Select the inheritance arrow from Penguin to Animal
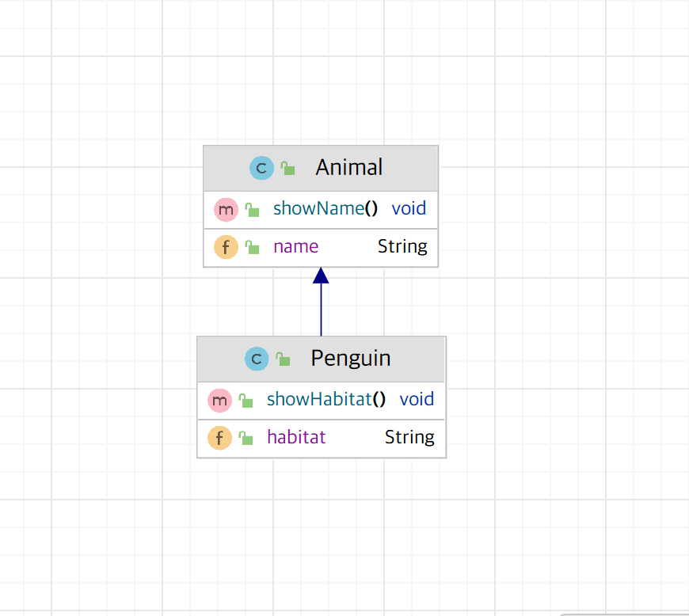 (x=321, y=302)
